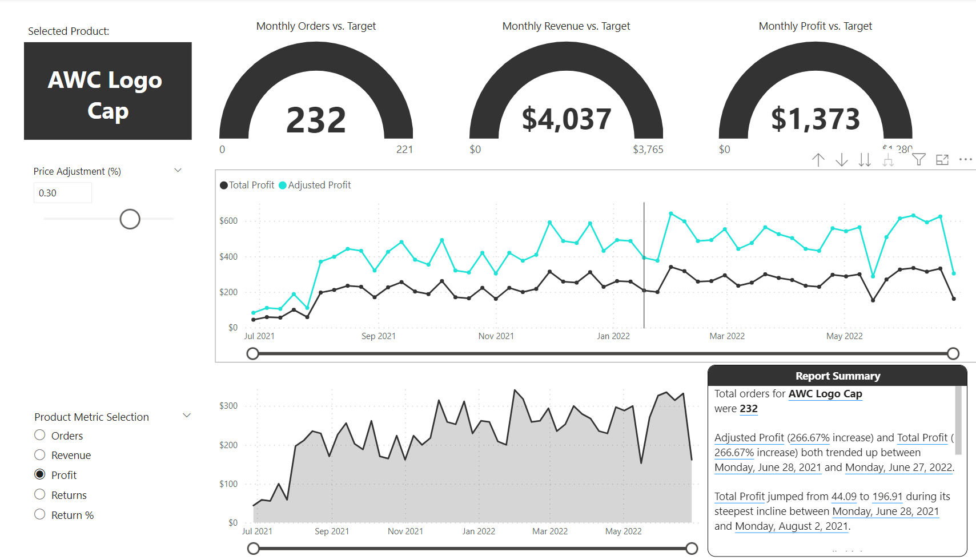Click left zoom handle of profit line chart
The height and width of the screenshot is (560, 976).
[252, 354]
